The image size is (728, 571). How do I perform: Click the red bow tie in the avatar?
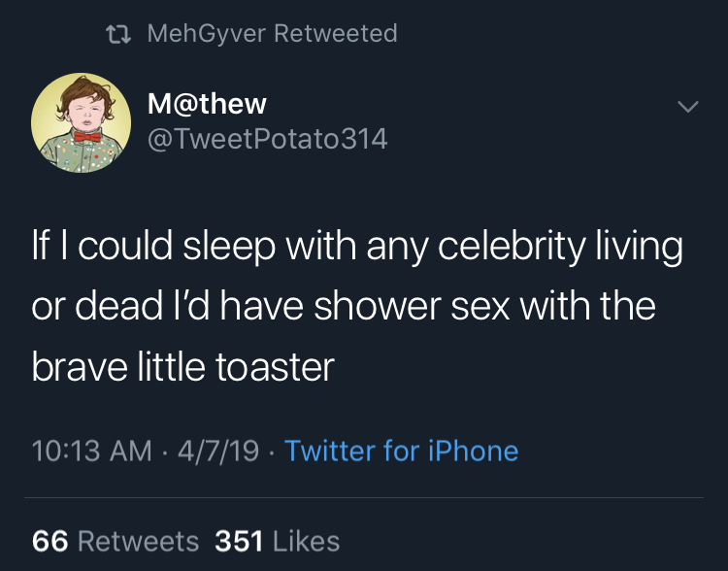tap(86, 137)
